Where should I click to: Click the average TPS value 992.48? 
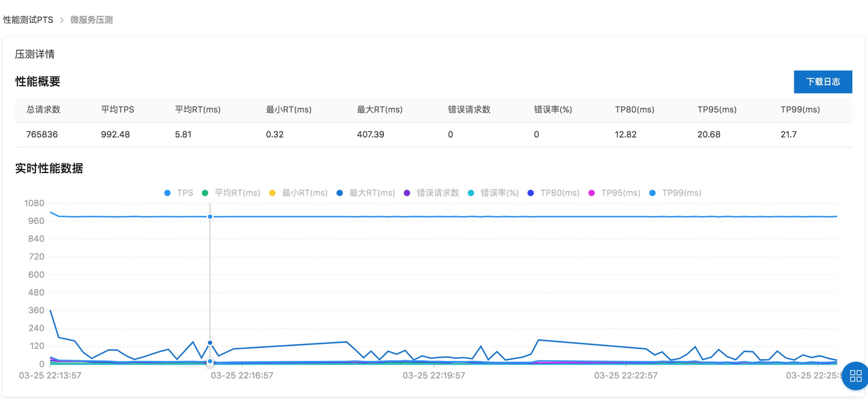(x=115, y=135)
